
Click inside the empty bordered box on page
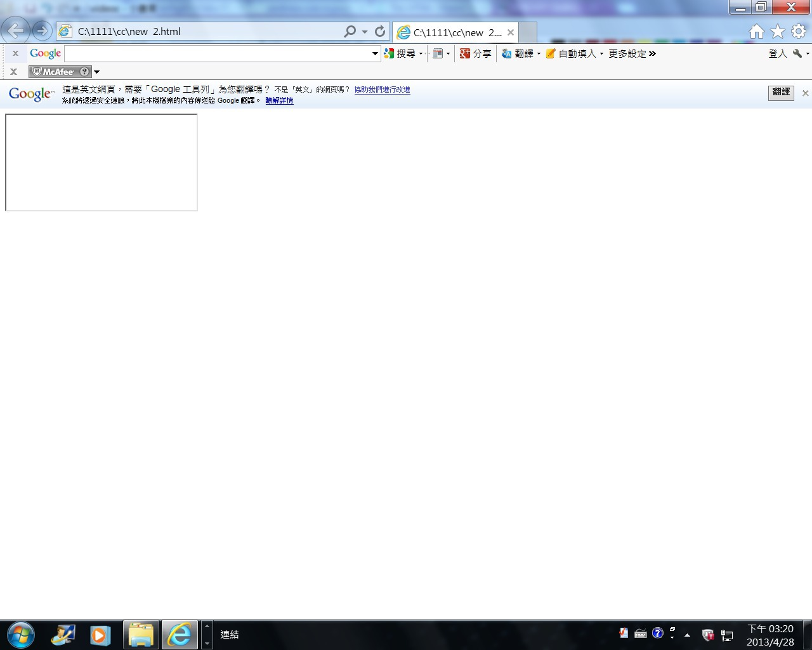click(101, 162)
